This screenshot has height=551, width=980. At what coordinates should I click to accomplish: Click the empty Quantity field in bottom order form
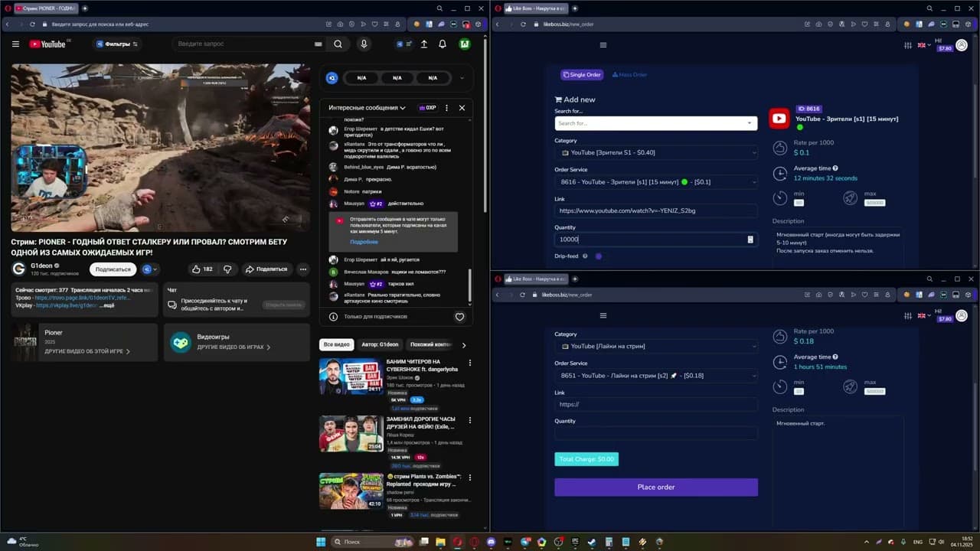[x=655, y=433]
